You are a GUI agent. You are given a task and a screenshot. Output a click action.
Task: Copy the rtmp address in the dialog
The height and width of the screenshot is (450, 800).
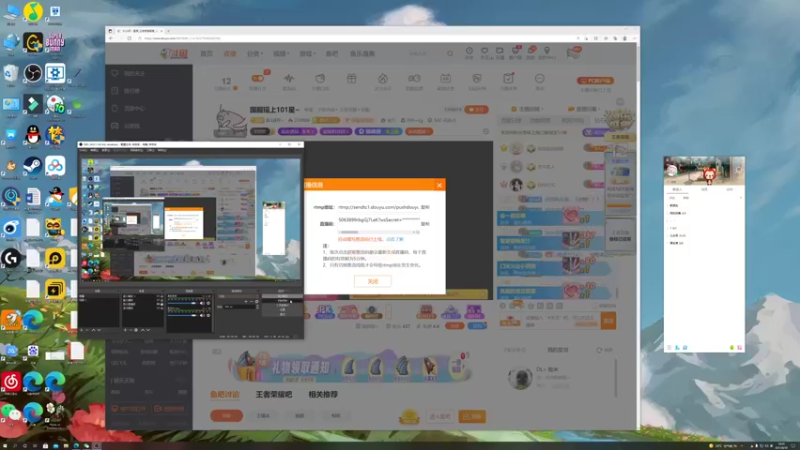[424, 207]
